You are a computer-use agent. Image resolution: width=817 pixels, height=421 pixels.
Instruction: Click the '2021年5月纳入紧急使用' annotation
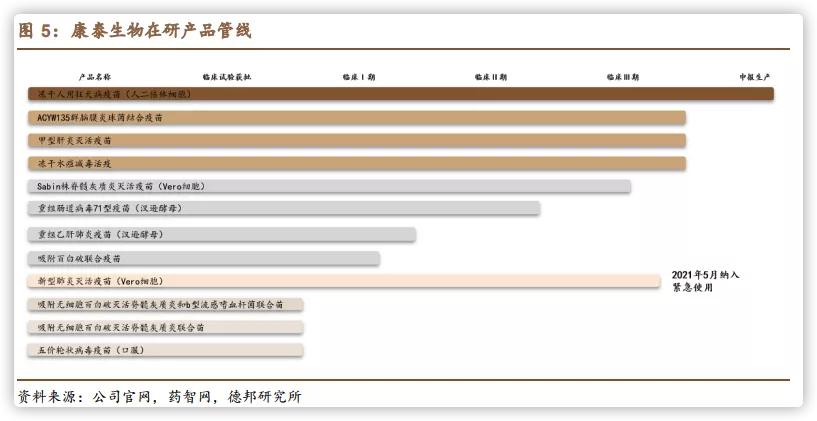click(705, 281)
